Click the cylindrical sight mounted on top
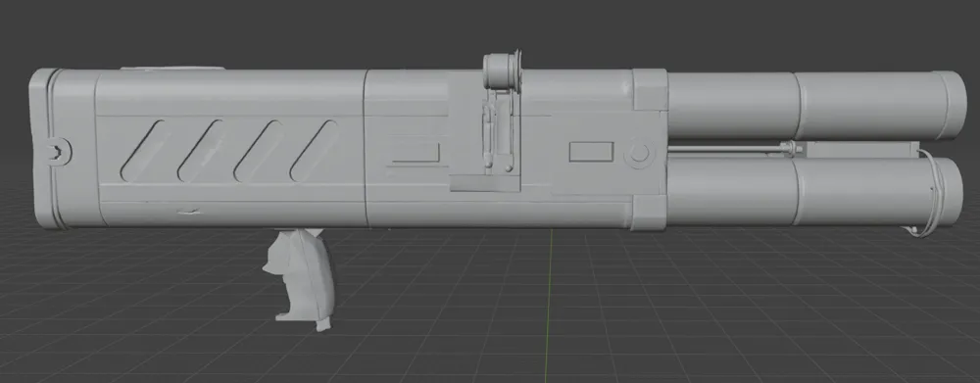Viewport: 980px width, 383px height. coord(502,72)
